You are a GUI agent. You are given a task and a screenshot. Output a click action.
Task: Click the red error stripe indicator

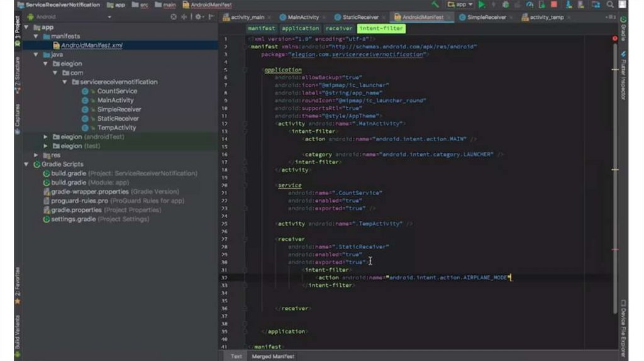(x=615, y=38)
